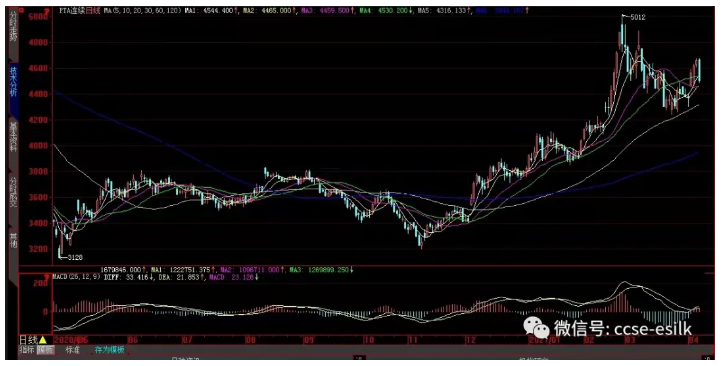Select the 模板 button in bottom bar
Viewport: 722px width, 366px height.
46,350
